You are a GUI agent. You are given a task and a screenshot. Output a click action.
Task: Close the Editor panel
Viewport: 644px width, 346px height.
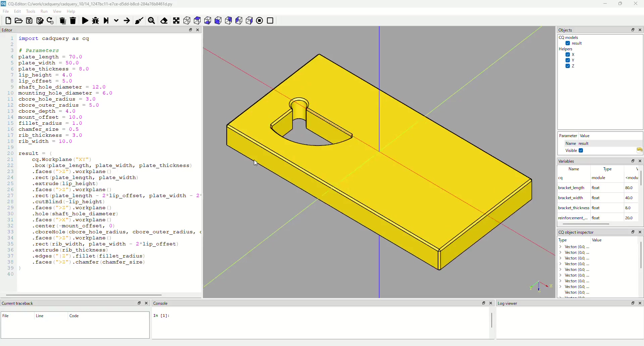click(198, 30)
